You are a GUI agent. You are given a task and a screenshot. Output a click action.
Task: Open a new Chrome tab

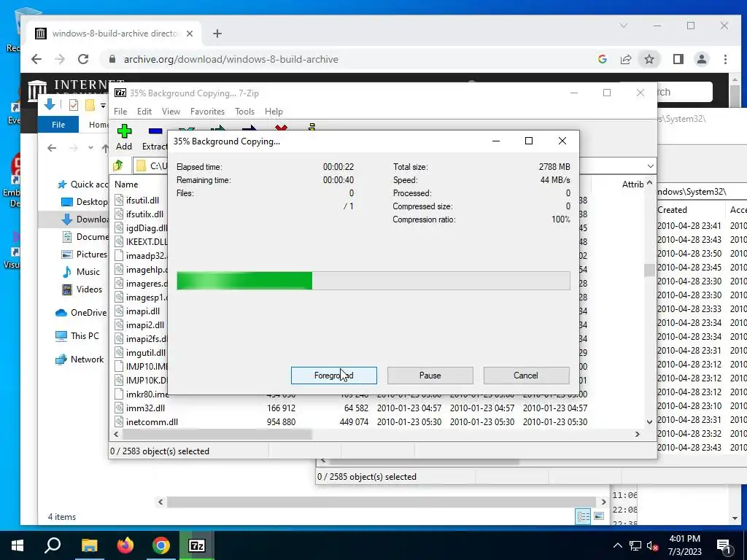(217, 34)
